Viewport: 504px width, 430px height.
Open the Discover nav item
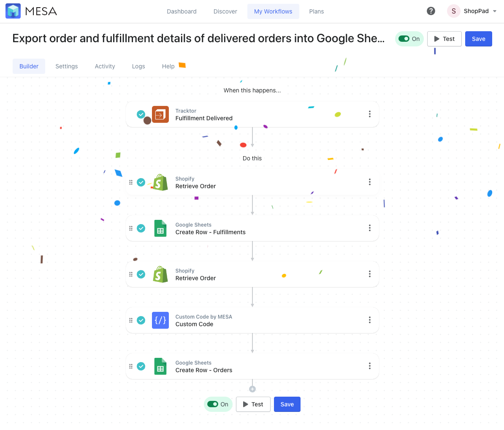[225, 11]
